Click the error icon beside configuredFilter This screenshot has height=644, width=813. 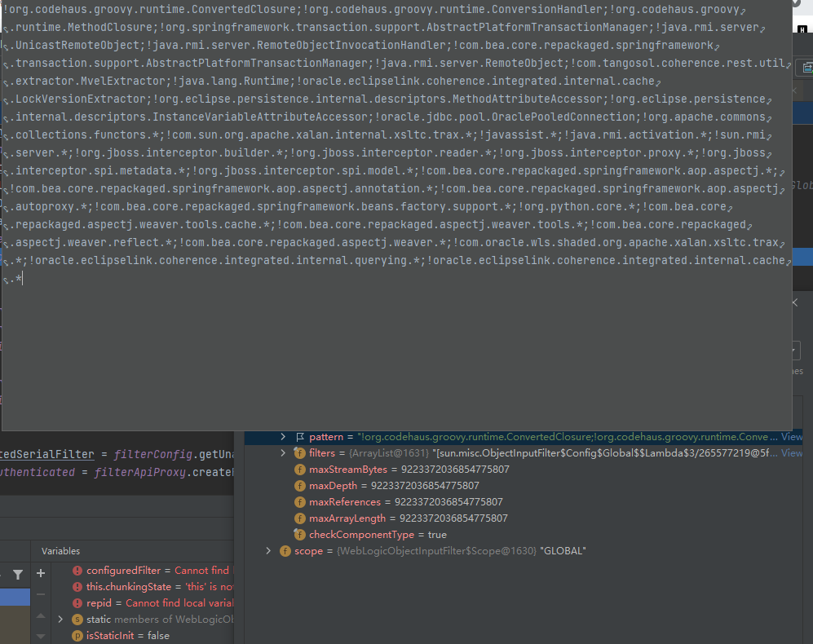pyautogui.click(x=77, y=571)
